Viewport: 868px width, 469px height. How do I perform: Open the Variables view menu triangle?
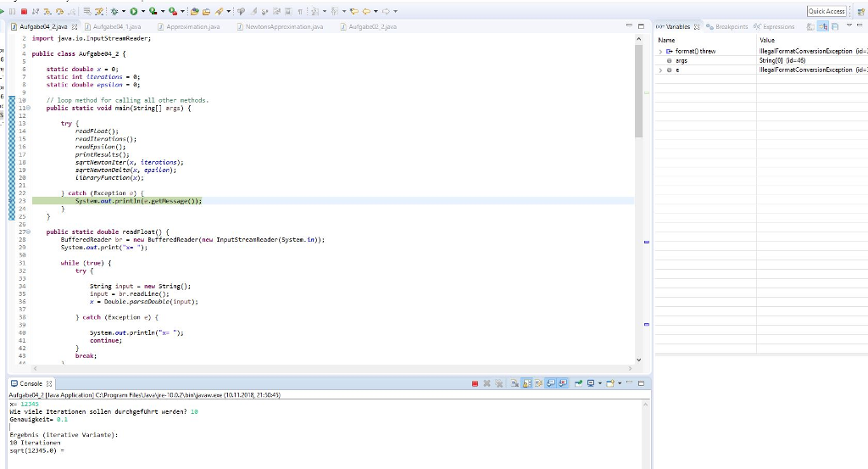(849, 25)
